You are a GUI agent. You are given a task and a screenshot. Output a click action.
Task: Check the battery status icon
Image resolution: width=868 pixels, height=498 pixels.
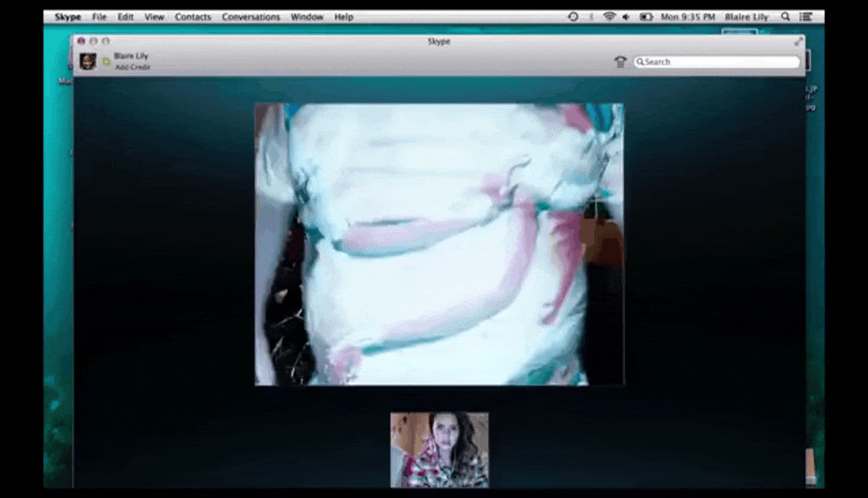point(646,17)
